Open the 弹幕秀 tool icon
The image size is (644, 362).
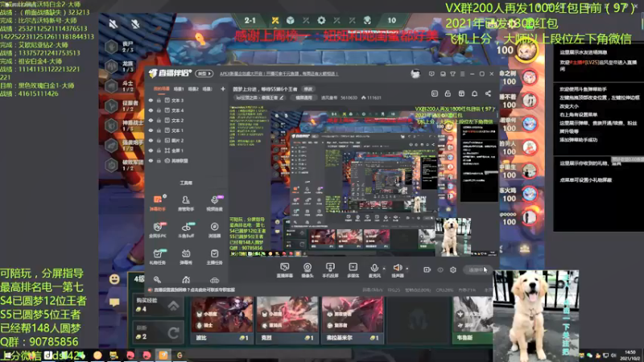[x=186, y=257]
